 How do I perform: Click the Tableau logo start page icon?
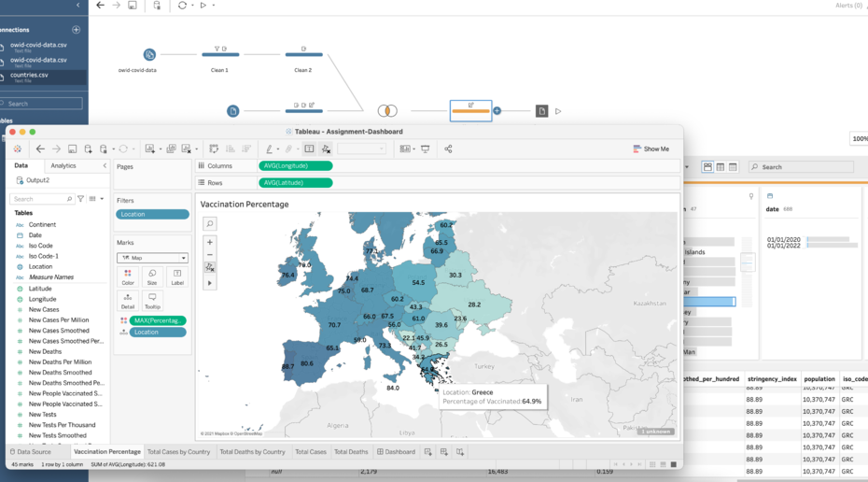point(18,149)
